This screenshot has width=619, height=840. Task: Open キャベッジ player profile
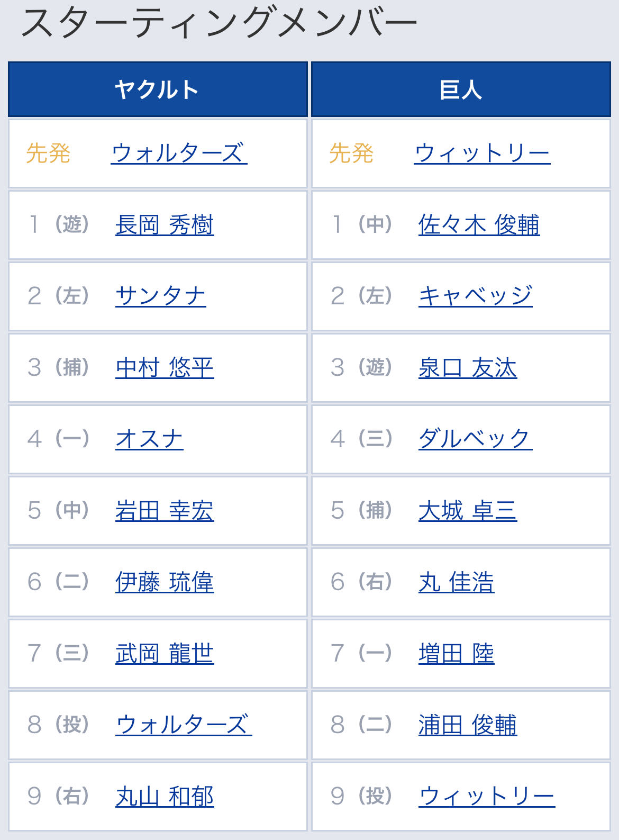475,296
